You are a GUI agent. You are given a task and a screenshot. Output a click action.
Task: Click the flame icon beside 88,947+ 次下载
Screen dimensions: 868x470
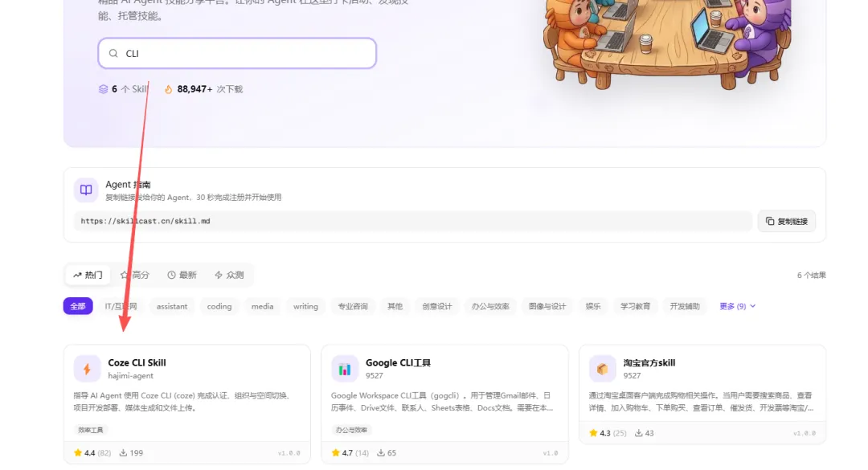[x=167, y=88]
